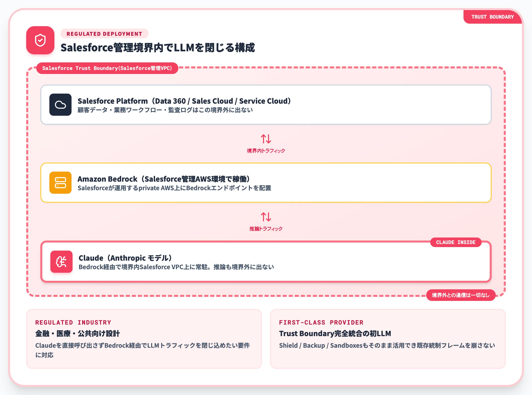
Task: Click the Amazon Bedrock heading text
Action: tap(163, 179)
